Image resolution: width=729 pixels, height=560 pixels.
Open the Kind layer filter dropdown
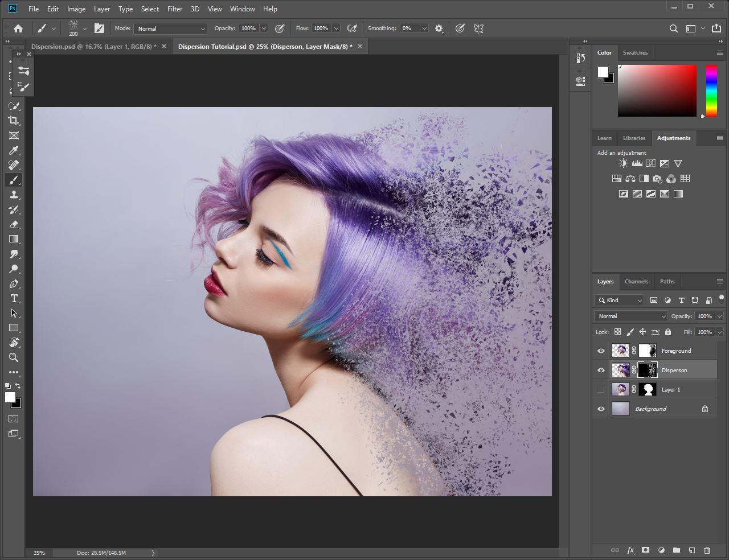619,300
